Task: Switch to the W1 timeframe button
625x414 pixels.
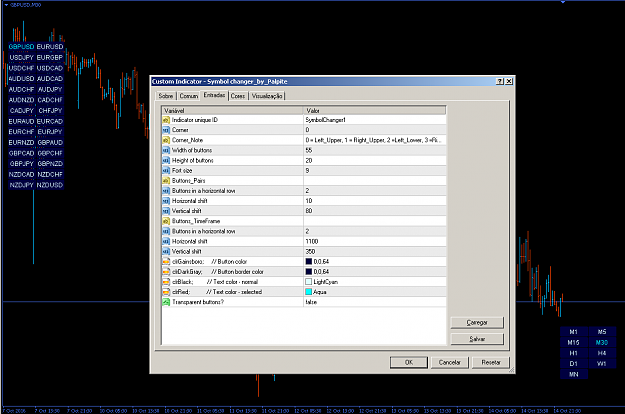Action: click(602, 364)
